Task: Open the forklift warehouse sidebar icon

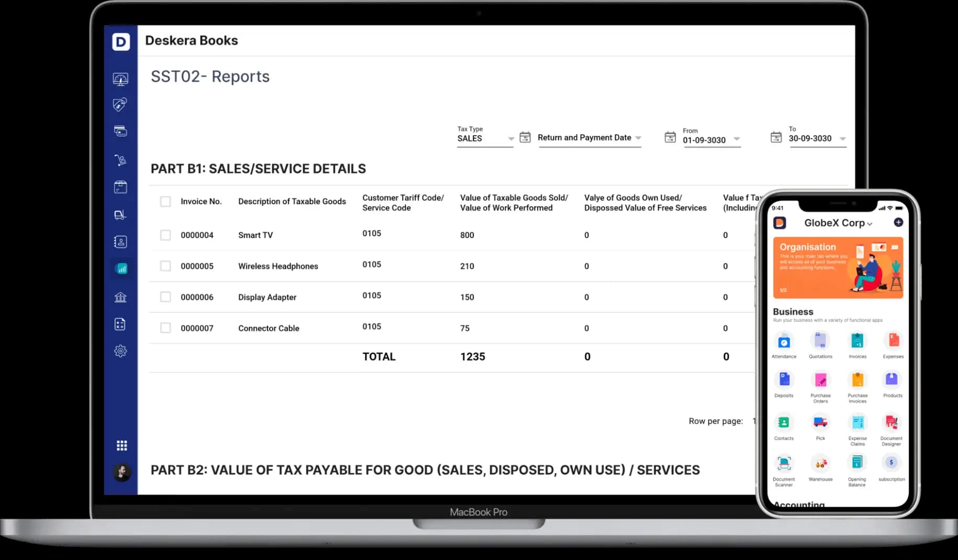Action: (x=120, y=215)
